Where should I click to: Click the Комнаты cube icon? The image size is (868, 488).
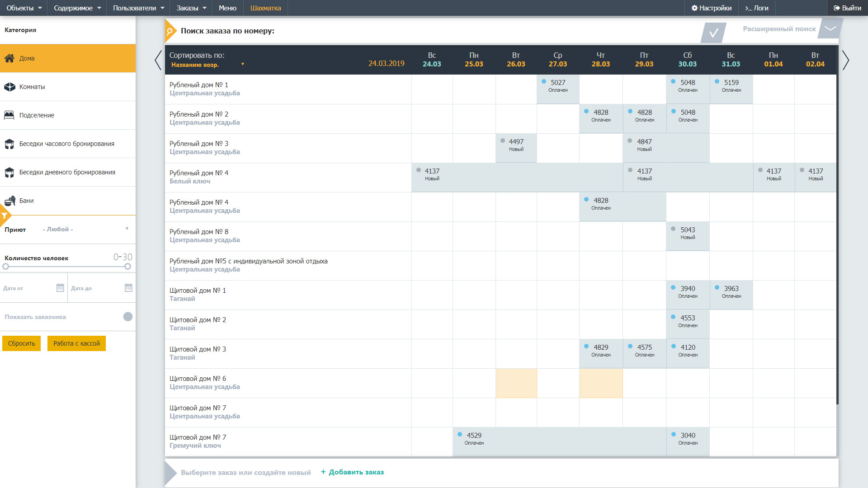9,87
